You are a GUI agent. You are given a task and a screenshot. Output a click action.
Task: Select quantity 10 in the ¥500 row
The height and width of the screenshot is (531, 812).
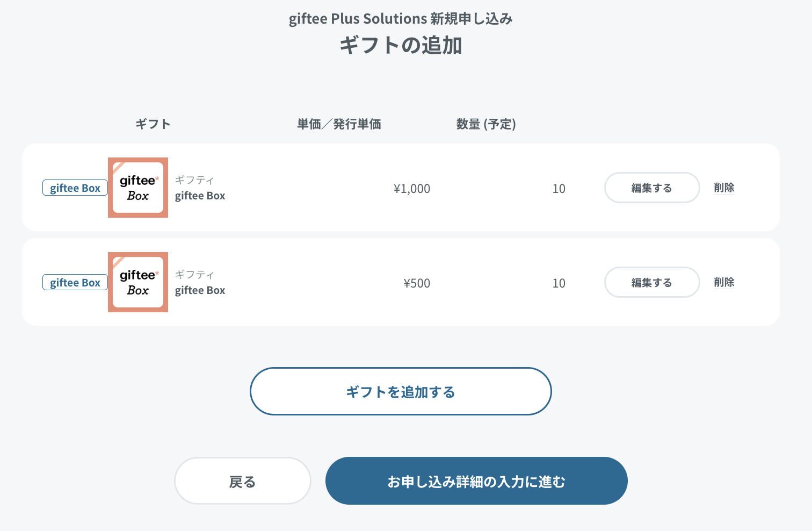pos(559,283)
